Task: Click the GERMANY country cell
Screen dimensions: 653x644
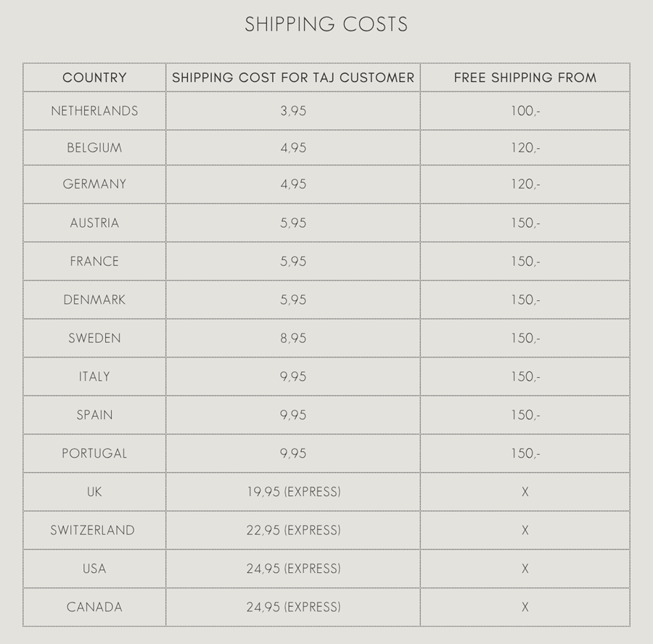Action: (94, 184)
